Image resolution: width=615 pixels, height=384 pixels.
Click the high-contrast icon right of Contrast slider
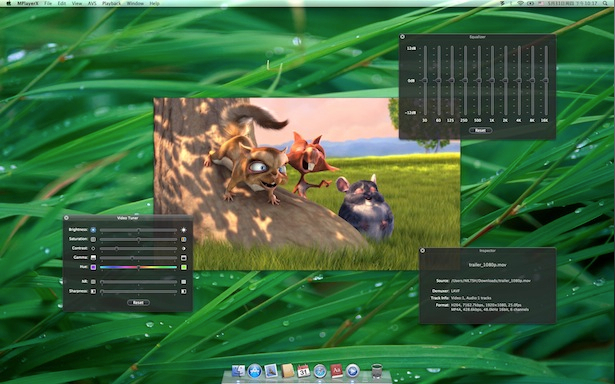coord(183,249)
